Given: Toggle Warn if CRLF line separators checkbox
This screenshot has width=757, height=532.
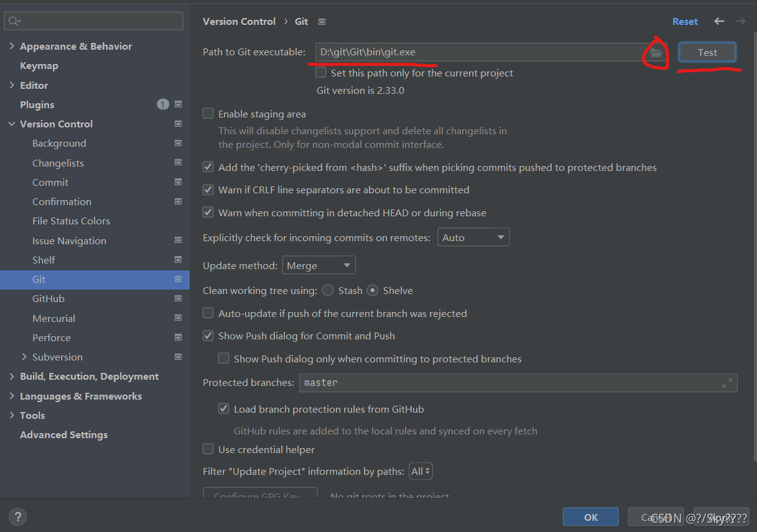Looking at the screenshot, I should [x=208, y=190].
